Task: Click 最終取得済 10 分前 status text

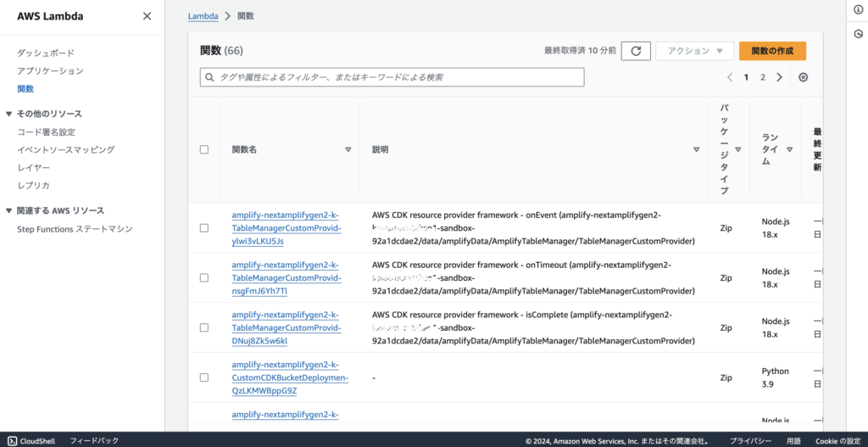Action: click(580, 51)
